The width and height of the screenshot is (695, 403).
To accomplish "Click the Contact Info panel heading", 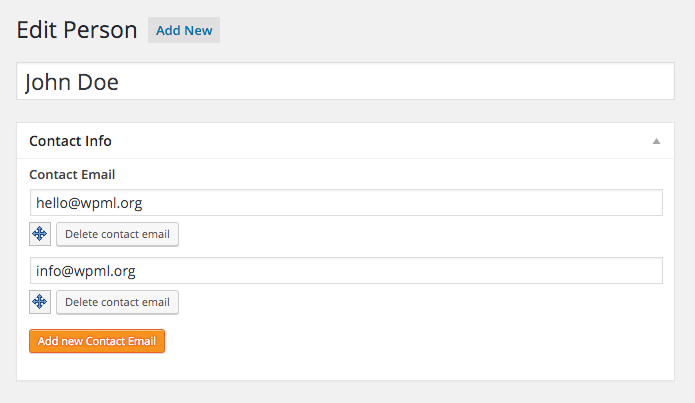I will (x=70, y=141).
